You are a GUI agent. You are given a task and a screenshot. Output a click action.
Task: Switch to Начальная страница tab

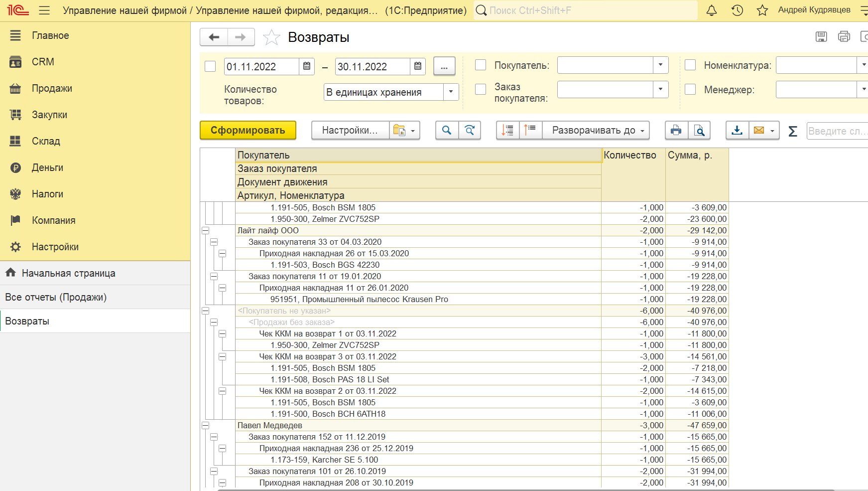[95, 273]
